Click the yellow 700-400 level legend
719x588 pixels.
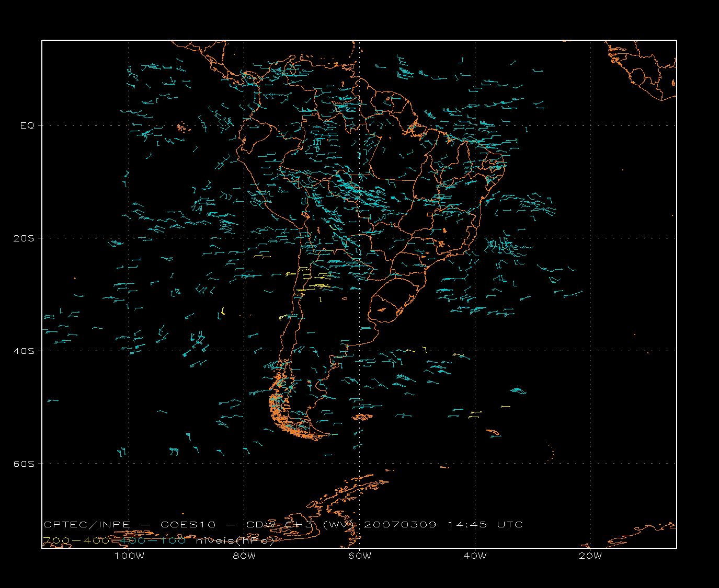(x=76, y=540)
